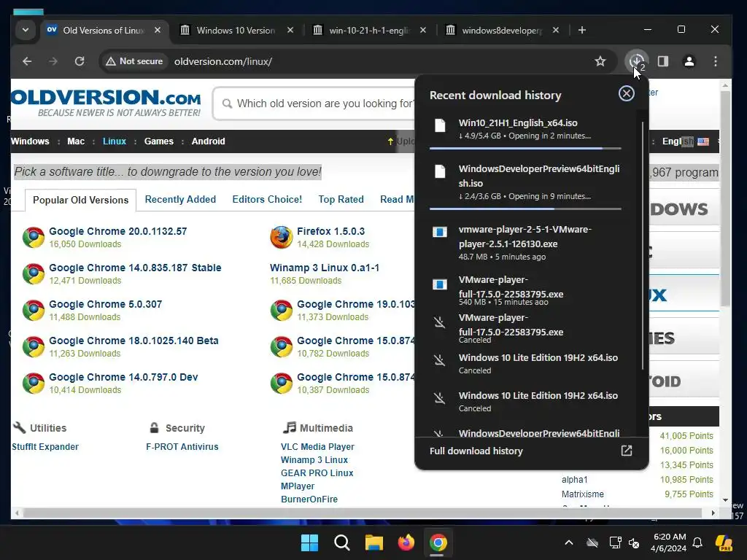This screenshot has width=747, height=560.
Task: Expand Chrome tab search dropdown arrow
Action: pos(26,30)
